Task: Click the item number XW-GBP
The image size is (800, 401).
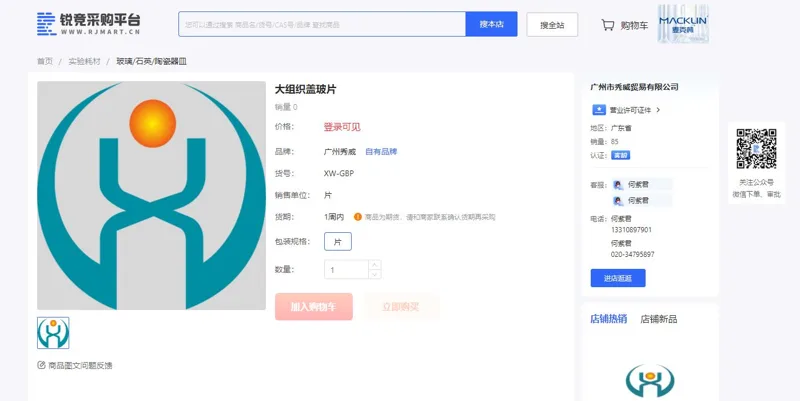Action: click(339, 173)
